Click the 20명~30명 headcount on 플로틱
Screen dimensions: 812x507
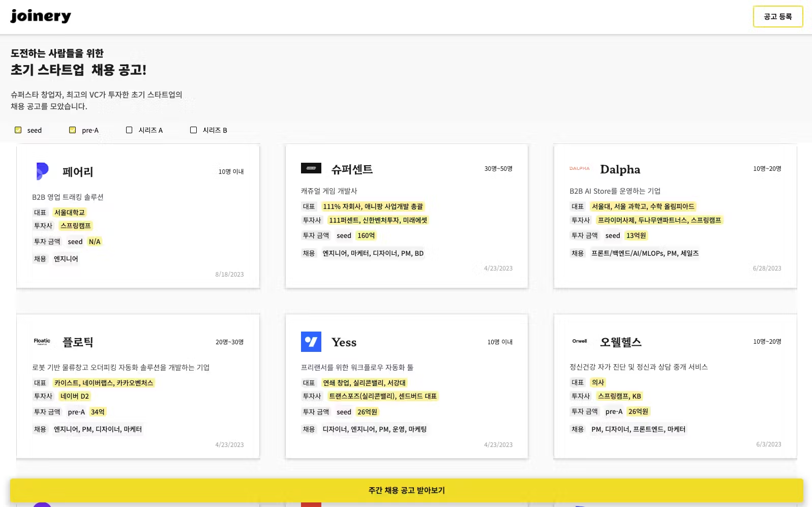(230, 342)
